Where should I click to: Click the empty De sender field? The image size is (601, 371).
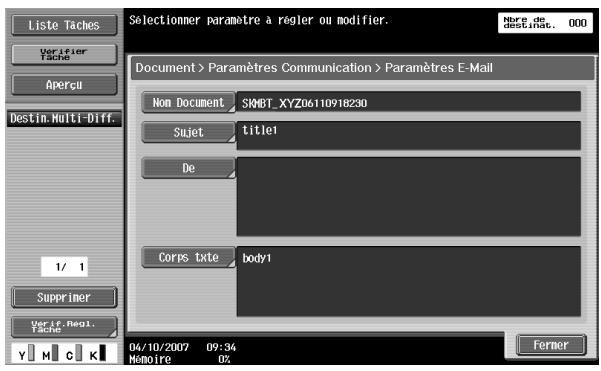409,197
